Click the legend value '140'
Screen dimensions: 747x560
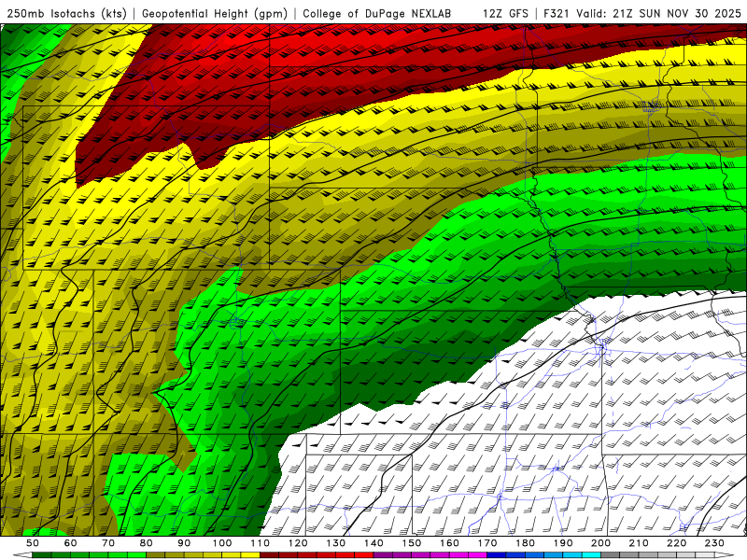[x=374, y=543]
